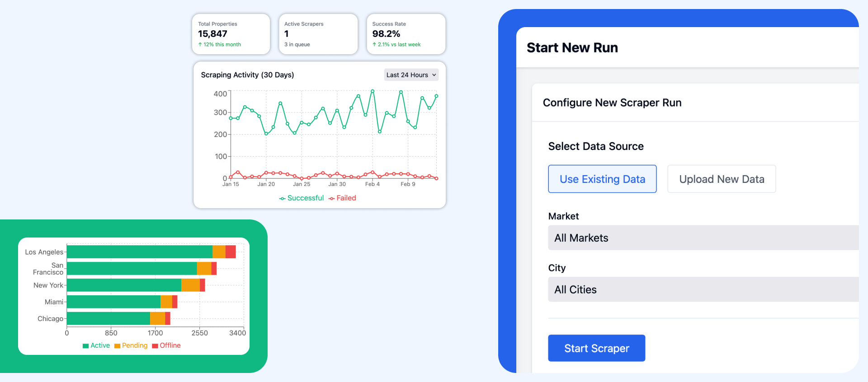Screen dimensions: 868x382
Task: Select the San Francisco green Active bar
Action: tap(132, 269)
